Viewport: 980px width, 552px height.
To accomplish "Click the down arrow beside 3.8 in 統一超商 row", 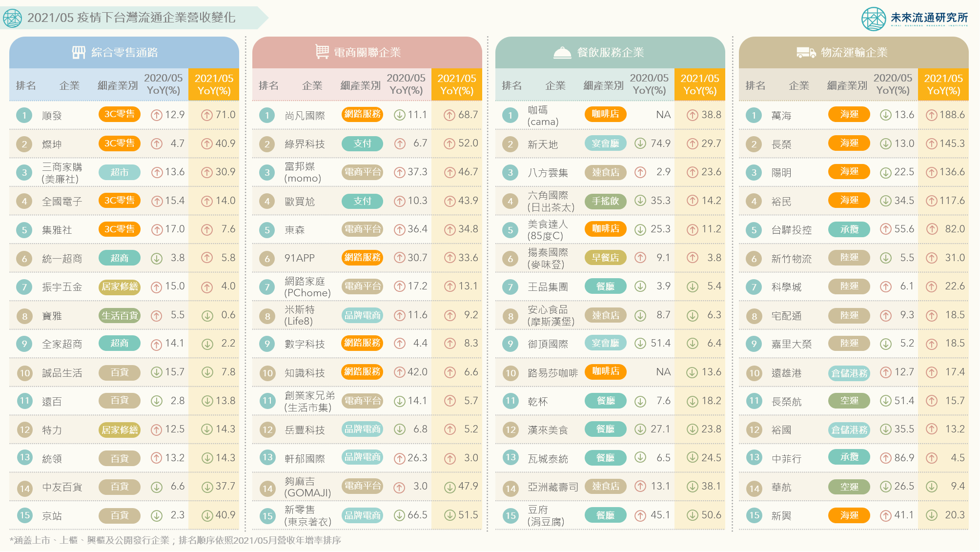I will (157, 259).
